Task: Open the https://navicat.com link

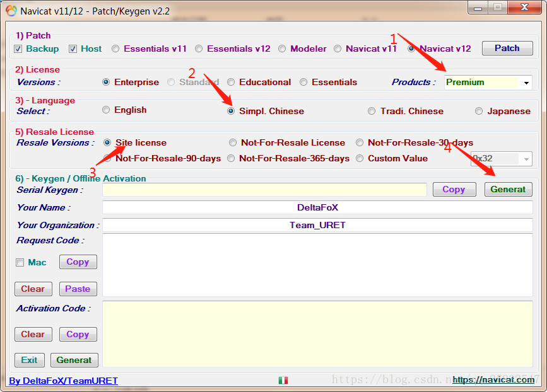Action: pos(493,380)
